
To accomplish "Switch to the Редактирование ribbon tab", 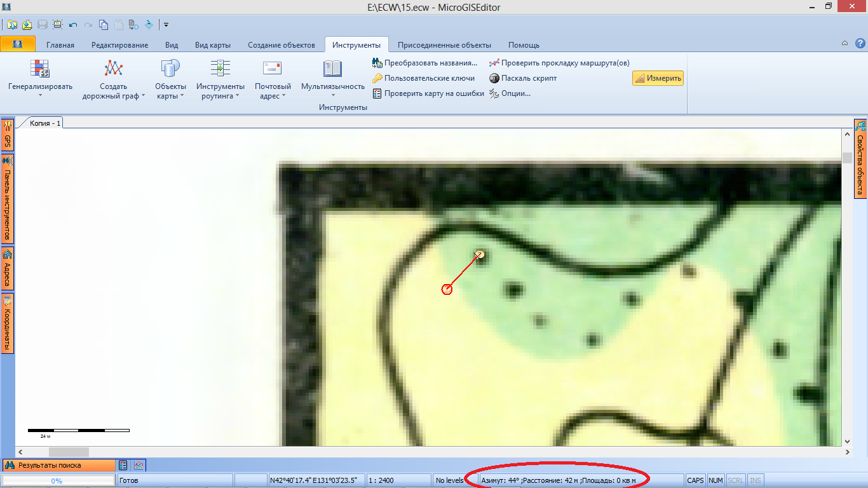I will point(119,45).
